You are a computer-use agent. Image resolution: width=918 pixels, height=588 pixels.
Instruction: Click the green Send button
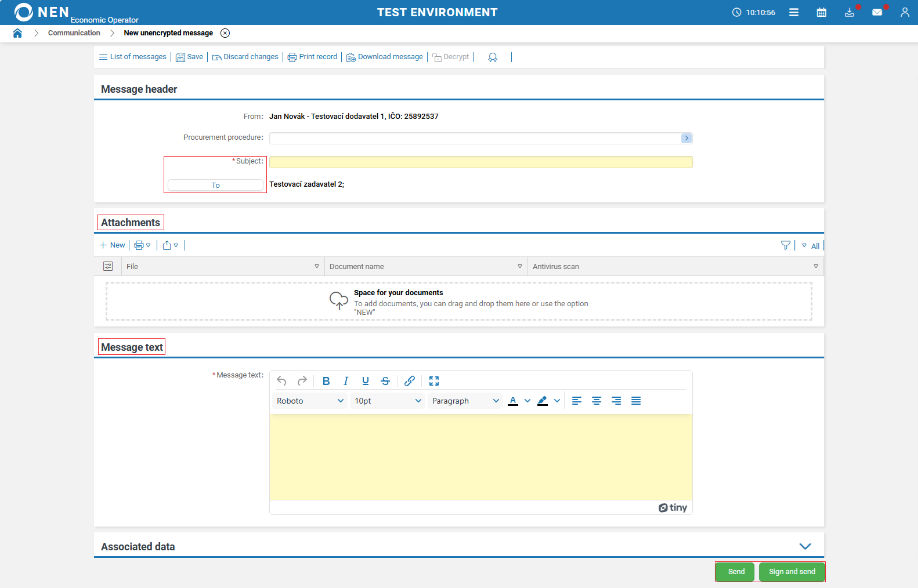click(x=735, y=572)
